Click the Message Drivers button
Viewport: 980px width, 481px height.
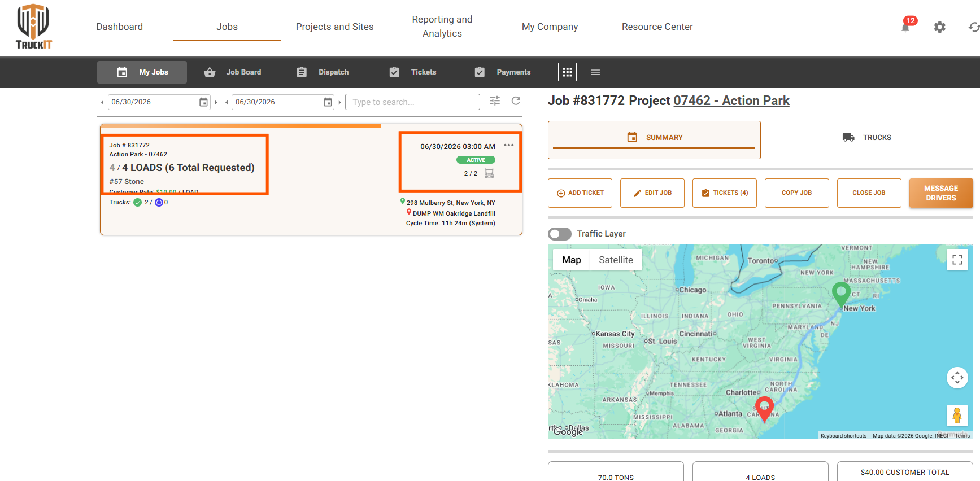[941, 193]
